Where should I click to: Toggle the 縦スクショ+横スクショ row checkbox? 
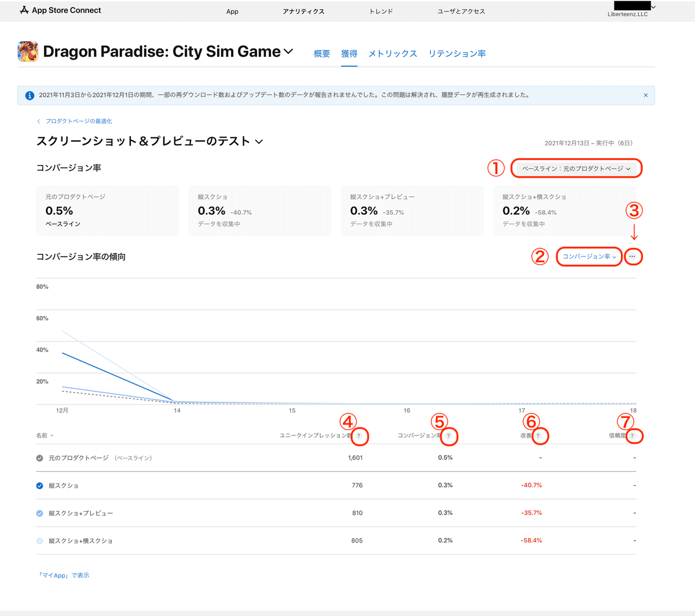coord(39,541)
